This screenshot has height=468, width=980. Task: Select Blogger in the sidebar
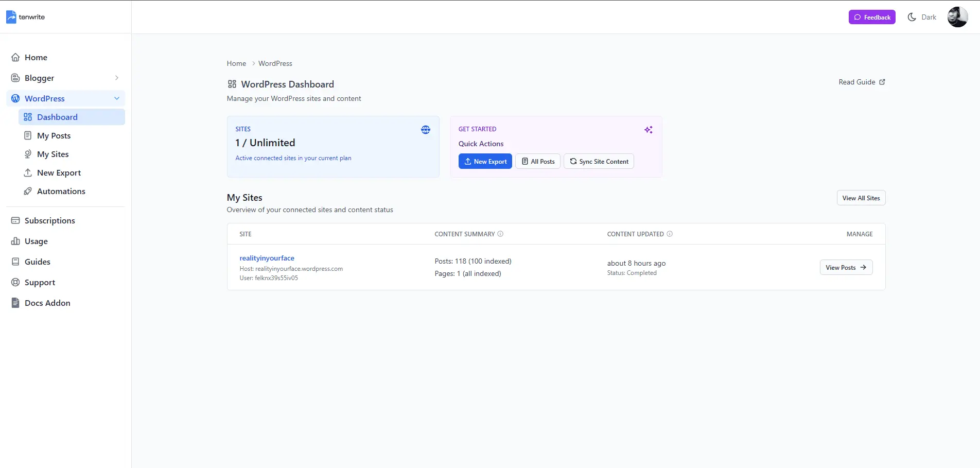(65, 78)
